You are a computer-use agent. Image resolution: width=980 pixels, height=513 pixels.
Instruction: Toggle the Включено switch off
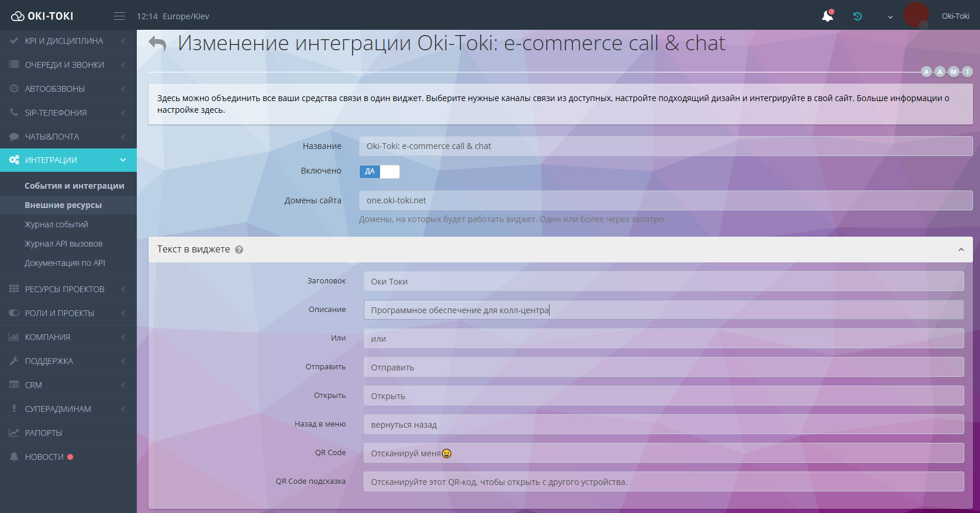pos(379,171)
